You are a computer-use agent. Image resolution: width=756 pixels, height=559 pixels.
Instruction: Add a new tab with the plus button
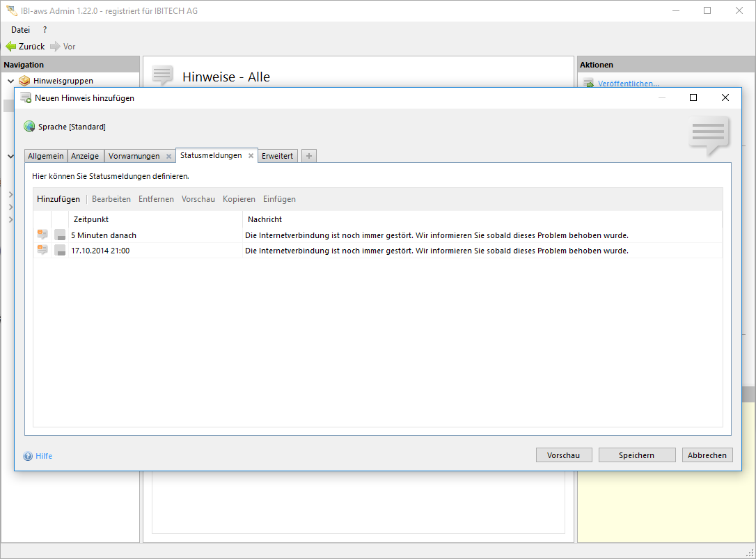309,156
